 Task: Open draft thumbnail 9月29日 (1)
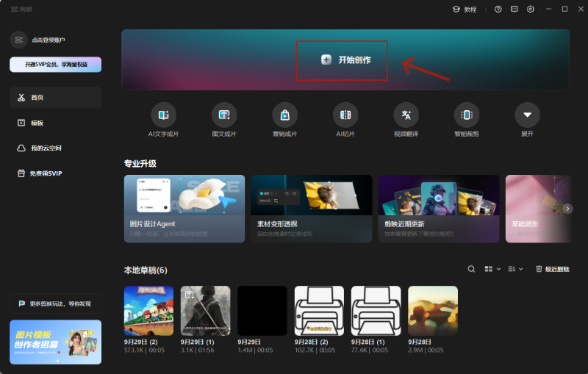point(206,311)
